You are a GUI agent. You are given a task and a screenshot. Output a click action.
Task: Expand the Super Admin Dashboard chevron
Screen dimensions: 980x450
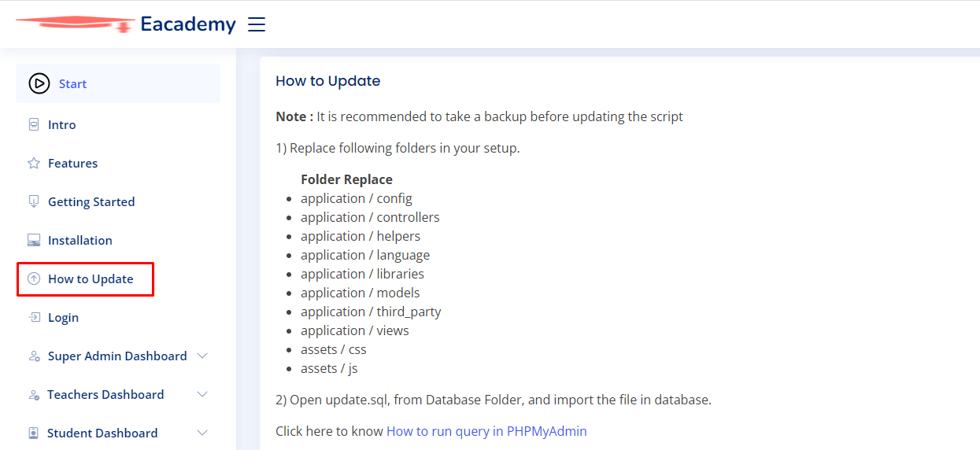[x=202, y=356]
